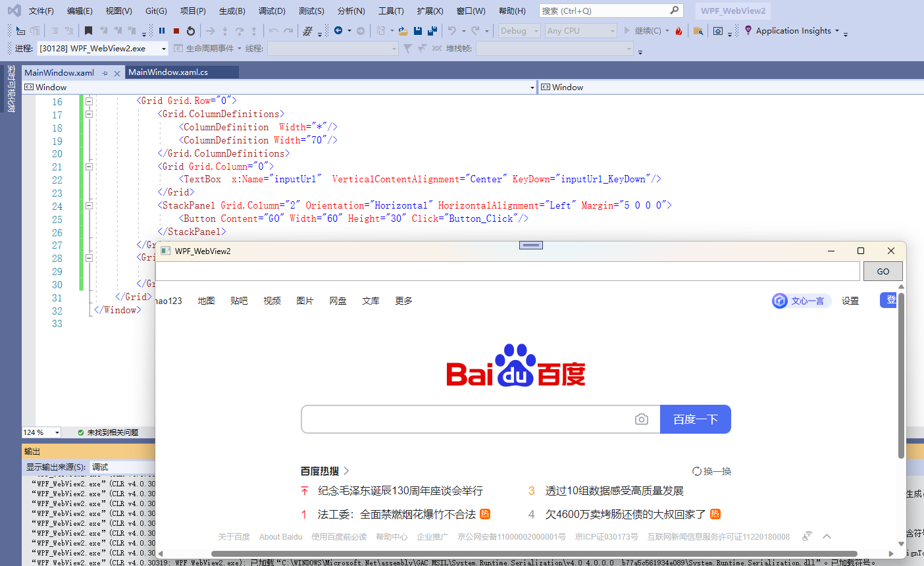Select the 输出 panel title
The width and height of the screenshot is (924, 566).
32,451
